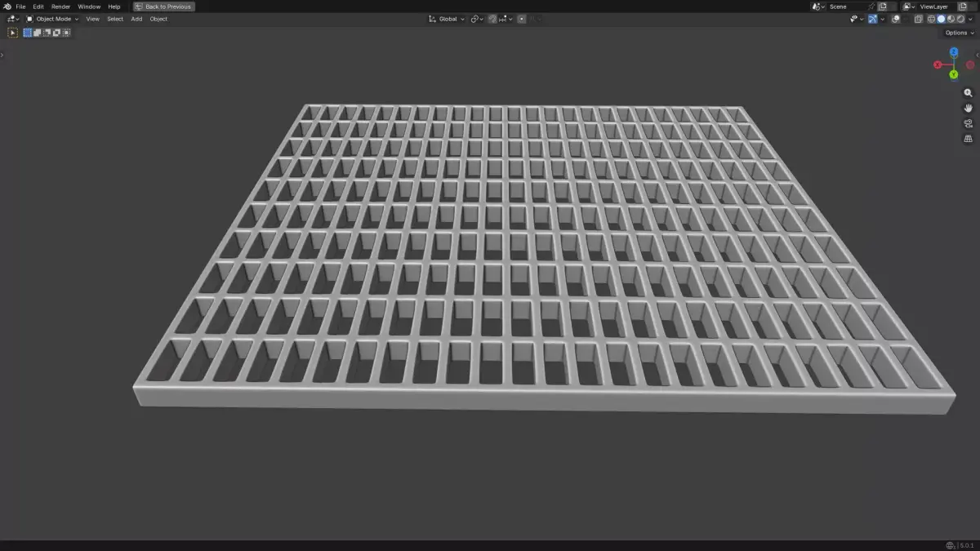
Task: Choose the Extend selection mode icon
Action: [37, 33]
